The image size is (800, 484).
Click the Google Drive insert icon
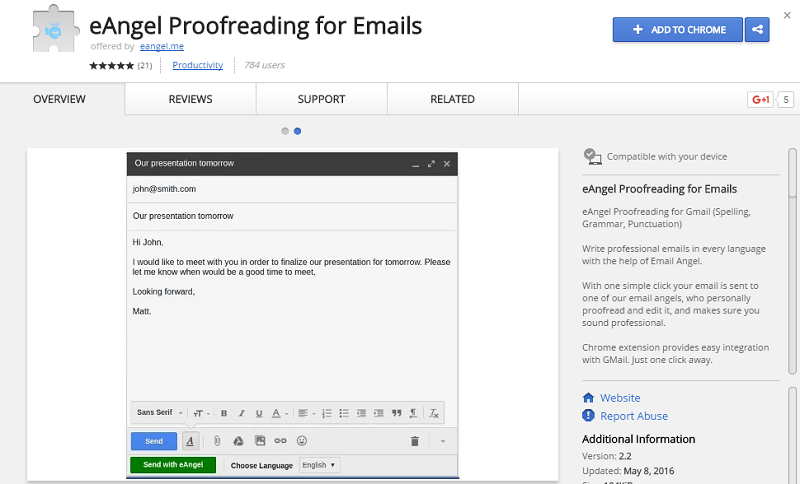coord(238,441)
